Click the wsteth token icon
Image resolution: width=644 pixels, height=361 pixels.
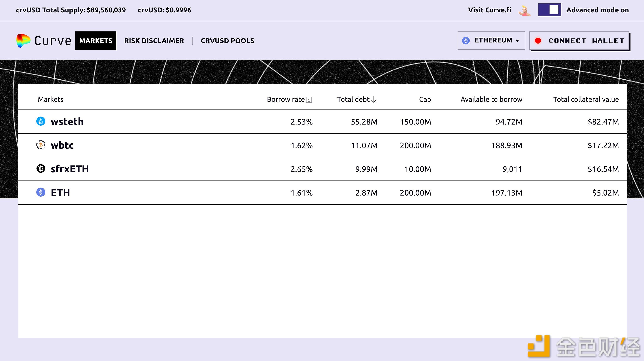click(41, 121)
